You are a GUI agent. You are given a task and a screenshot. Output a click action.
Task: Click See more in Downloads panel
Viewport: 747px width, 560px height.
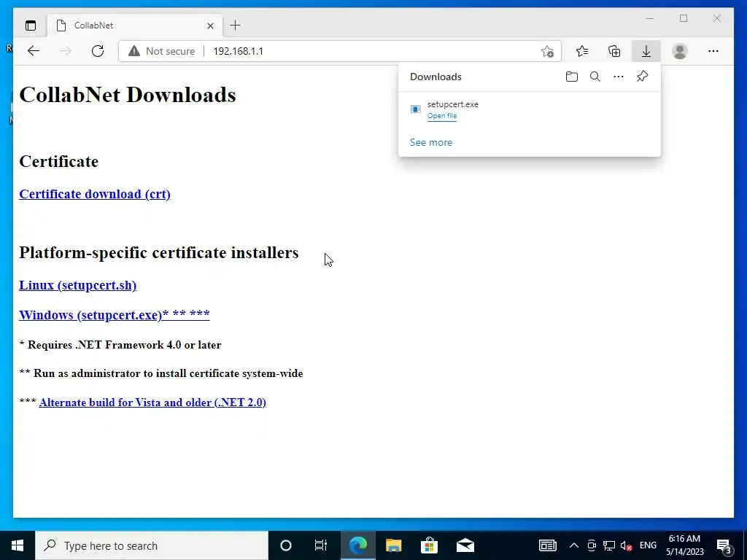tap(431, 142)
